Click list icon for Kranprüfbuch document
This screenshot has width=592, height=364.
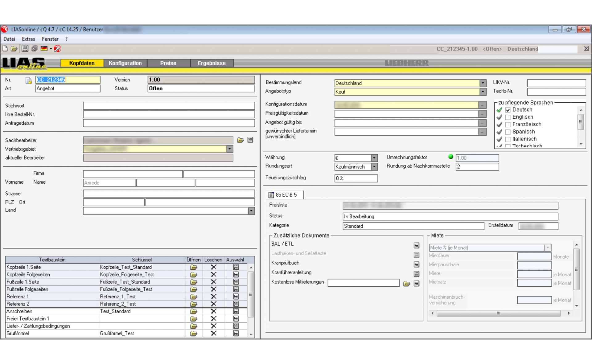(416, 264)
